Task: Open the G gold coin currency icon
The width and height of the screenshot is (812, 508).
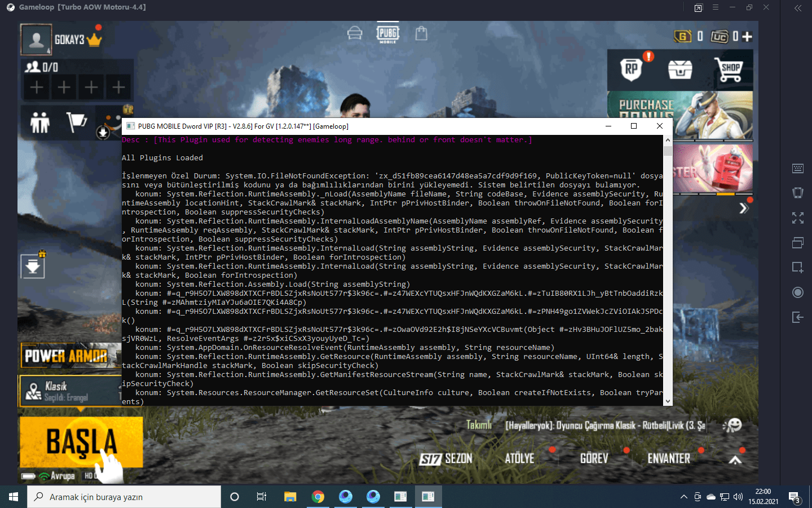Action: (682, 36)
